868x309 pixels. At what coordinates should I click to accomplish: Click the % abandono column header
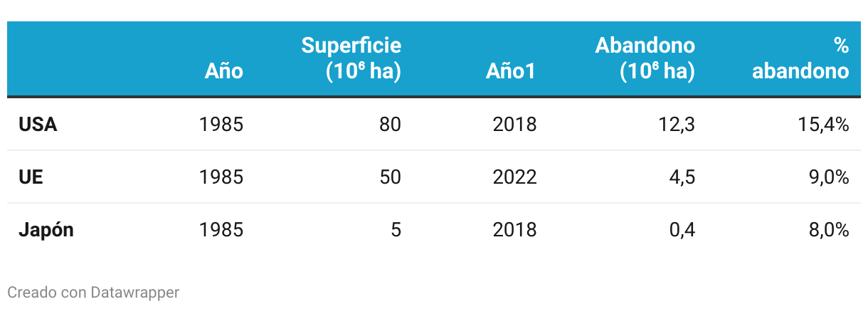click(x=800, y=58)
